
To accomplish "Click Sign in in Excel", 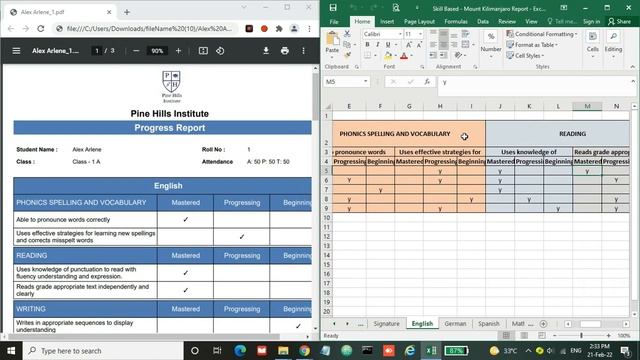I will tap(591, 21).
